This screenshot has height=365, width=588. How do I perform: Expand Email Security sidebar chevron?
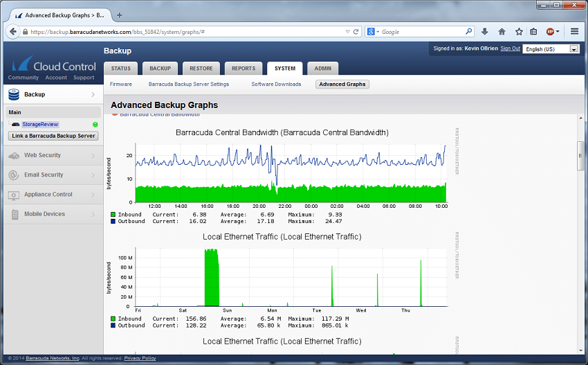click(93, 175)
